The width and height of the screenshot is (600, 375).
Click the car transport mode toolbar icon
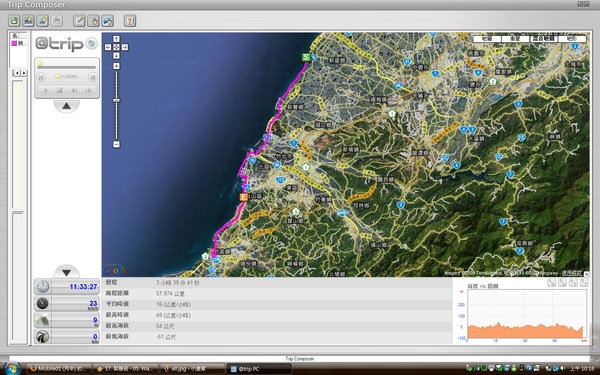point(108,21)
